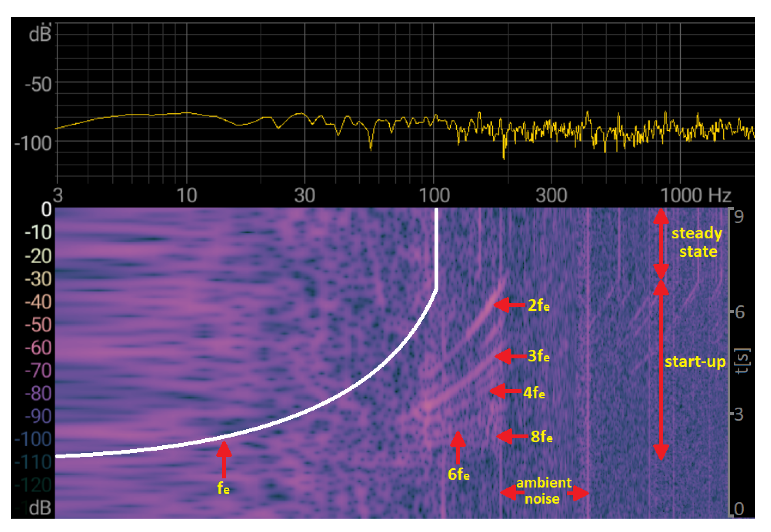Select the start-up annotation label

(695, 361)
